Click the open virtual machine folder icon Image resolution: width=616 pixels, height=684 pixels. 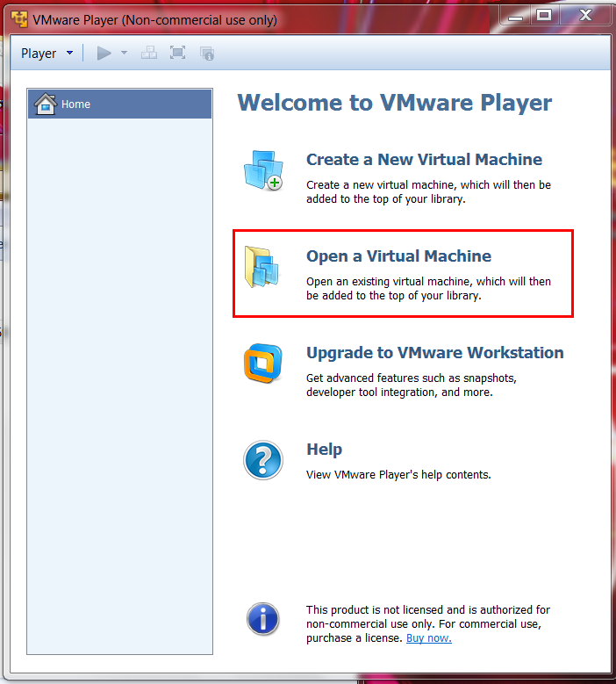coord(262,267)
